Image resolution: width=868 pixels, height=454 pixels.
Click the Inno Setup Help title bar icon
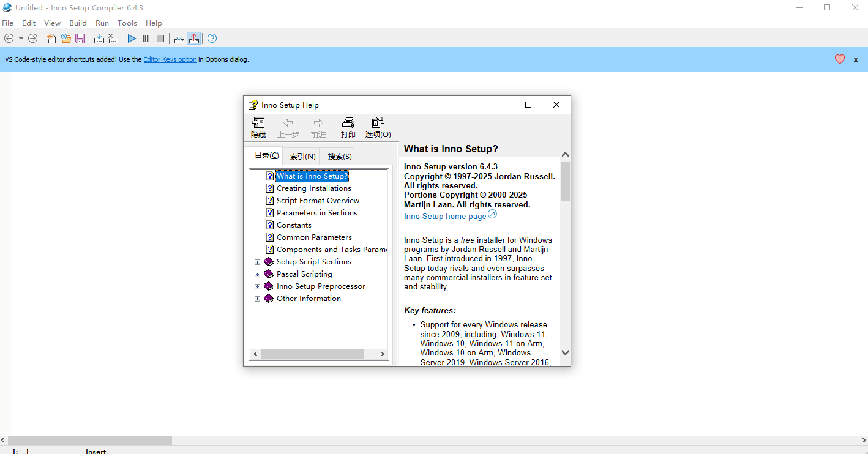point(253,105)
